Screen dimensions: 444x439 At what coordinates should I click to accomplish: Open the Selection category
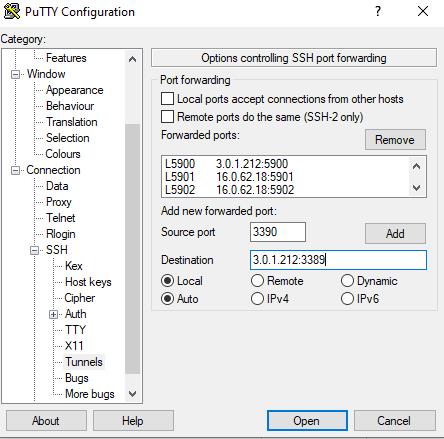click(x=68, y=138)
